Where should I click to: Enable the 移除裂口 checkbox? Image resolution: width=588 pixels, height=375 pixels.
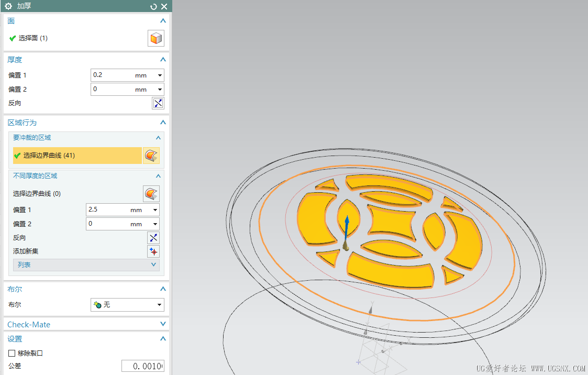[x=12, y=353]
